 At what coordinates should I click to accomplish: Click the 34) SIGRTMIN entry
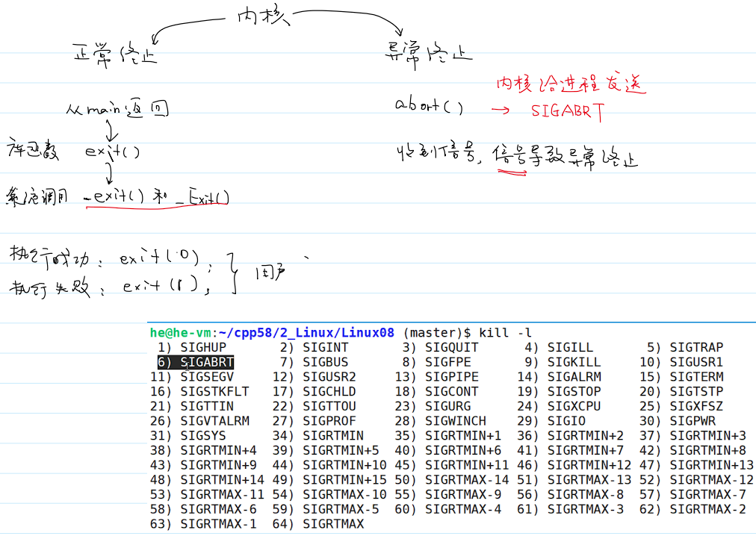click(317, 436)
